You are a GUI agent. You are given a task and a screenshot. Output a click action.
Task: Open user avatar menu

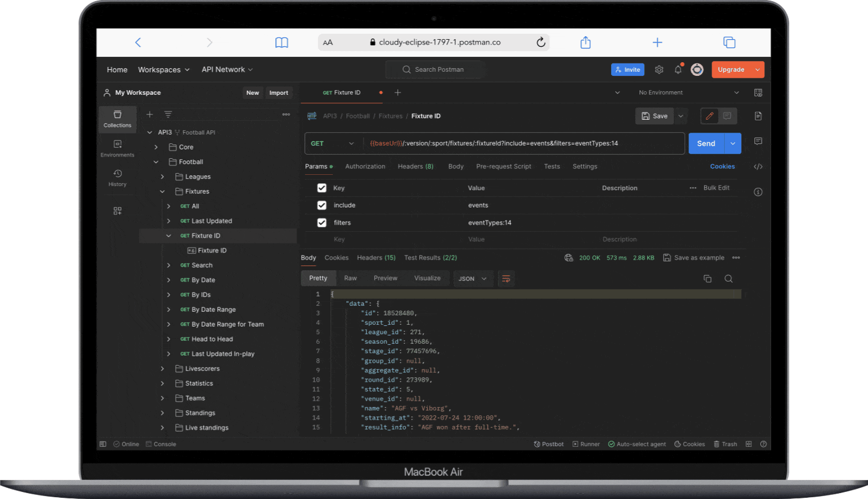(x=697, y=69)
